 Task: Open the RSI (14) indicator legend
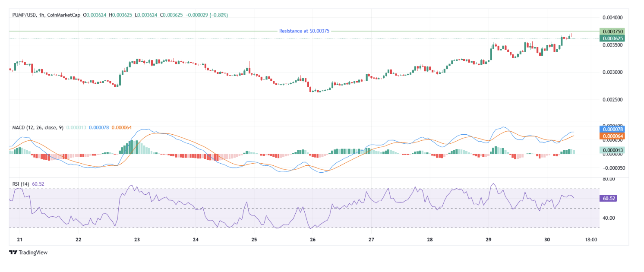coord(21,184)
